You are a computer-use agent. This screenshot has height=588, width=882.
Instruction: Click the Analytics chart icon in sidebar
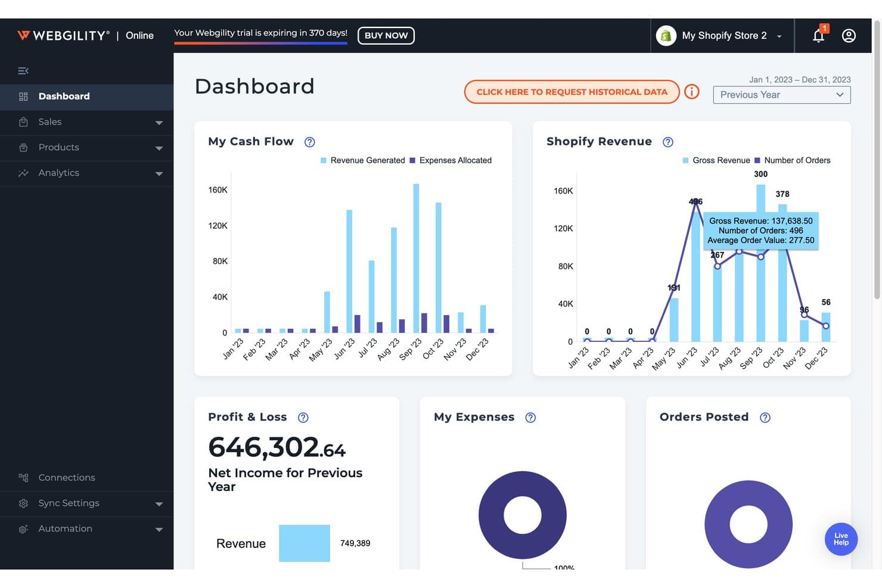click(x=23, y=173)
